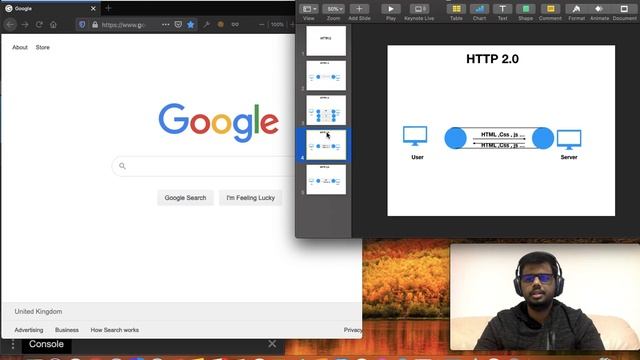Select the User label on slide
The height and width of the screenshot is (360, 640).
417,157
